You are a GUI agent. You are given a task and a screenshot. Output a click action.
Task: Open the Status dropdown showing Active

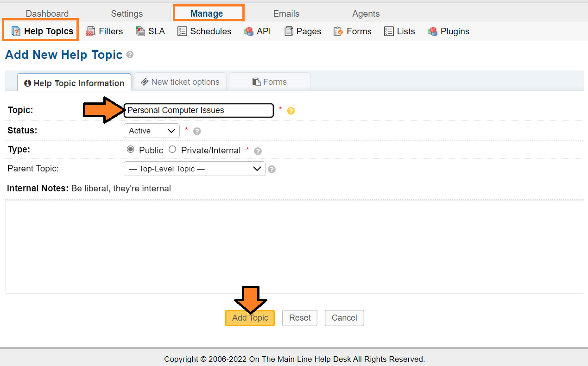click(x=152, y=131)
